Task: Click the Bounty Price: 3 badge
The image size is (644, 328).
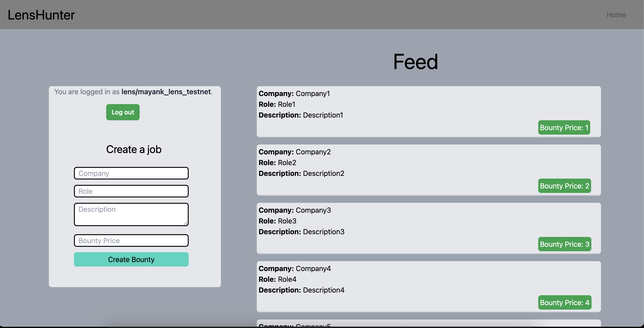Action: point(564,244)
